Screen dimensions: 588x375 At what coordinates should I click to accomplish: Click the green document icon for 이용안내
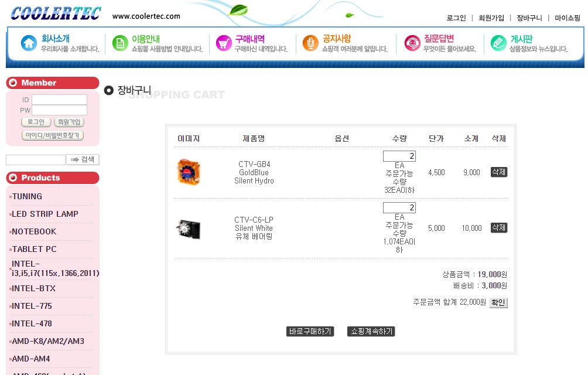point(120,43)
